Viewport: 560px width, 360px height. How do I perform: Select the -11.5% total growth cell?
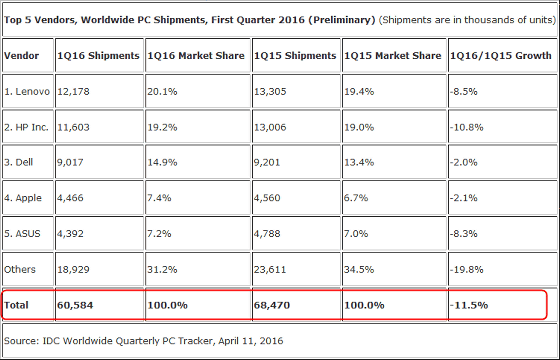(502, 305)
